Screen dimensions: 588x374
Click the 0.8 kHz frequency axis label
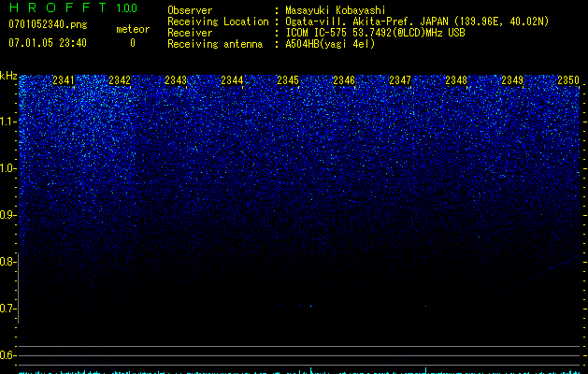tap(7, 262)
